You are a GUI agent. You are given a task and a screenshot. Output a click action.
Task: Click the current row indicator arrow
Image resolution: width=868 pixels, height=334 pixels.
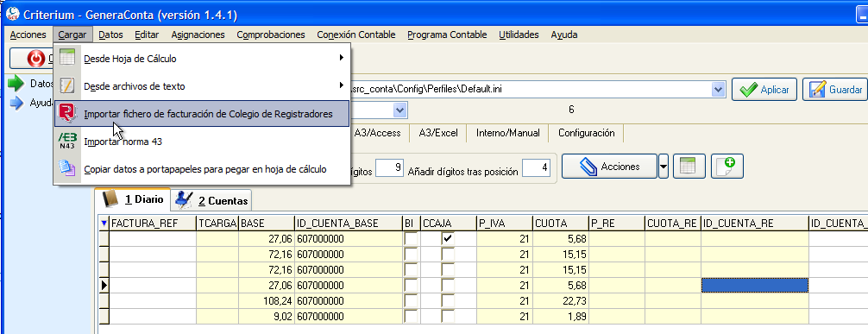(x=104, y=286)
